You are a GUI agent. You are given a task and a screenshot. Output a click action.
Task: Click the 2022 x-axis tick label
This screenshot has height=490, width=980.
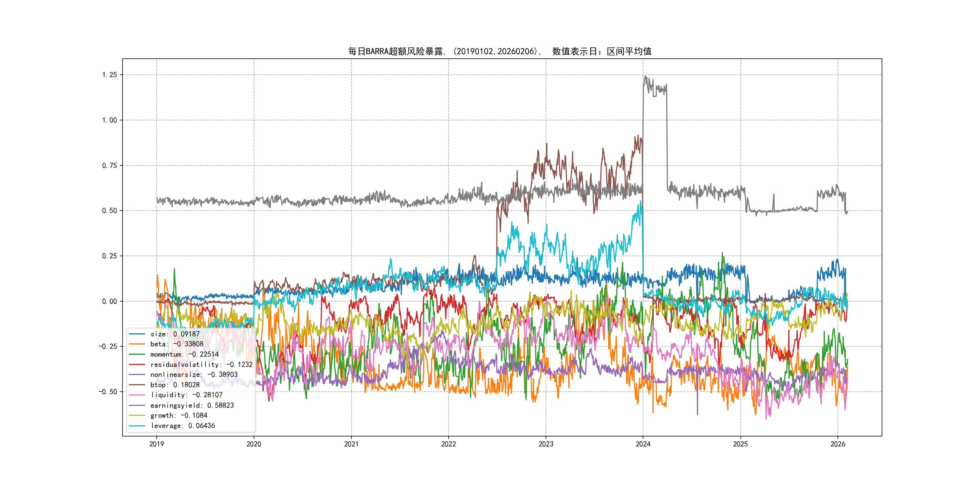449,444
